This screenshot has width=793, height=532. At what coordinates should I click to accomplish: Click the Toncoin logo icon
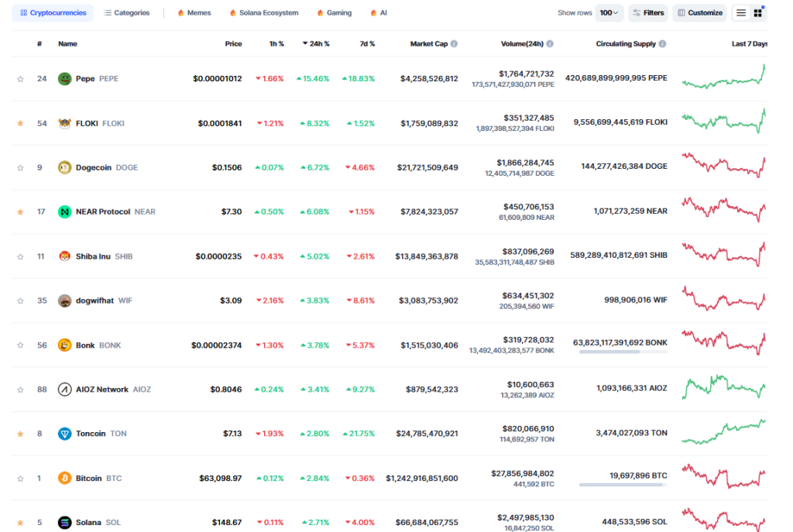pos(65,434)
